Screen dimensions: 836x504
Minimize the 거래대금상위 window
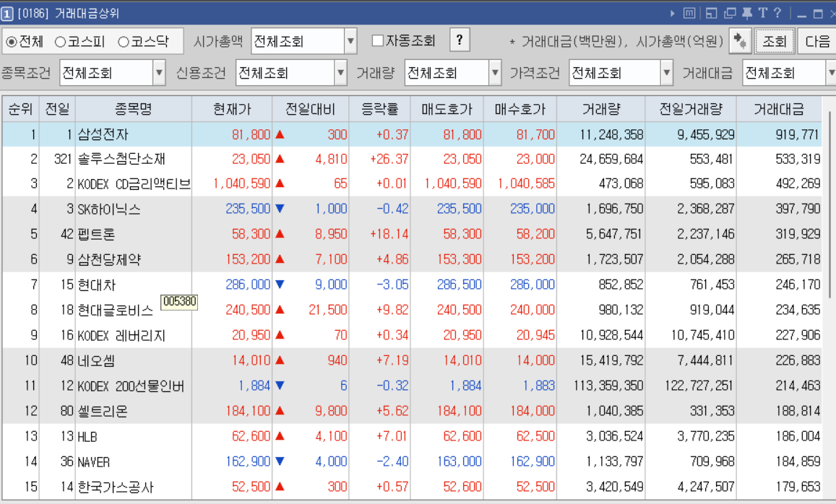click(x=801, y=14)
